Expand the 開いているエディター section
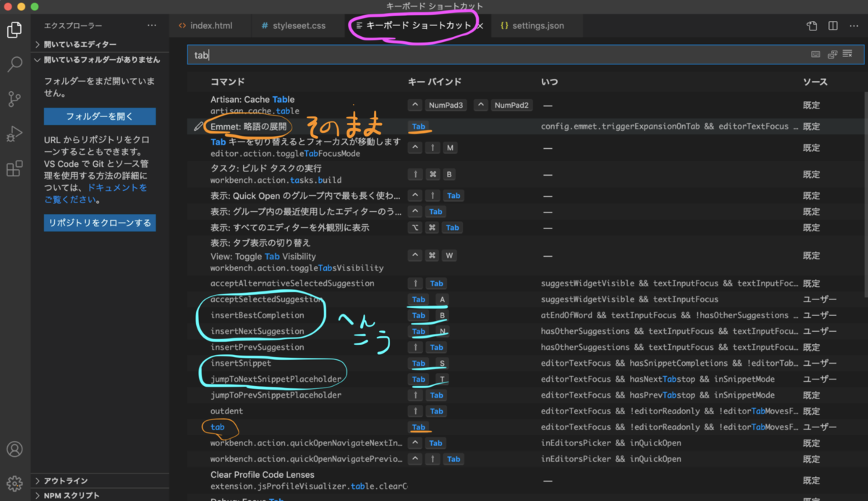 [x=100, y=44]
